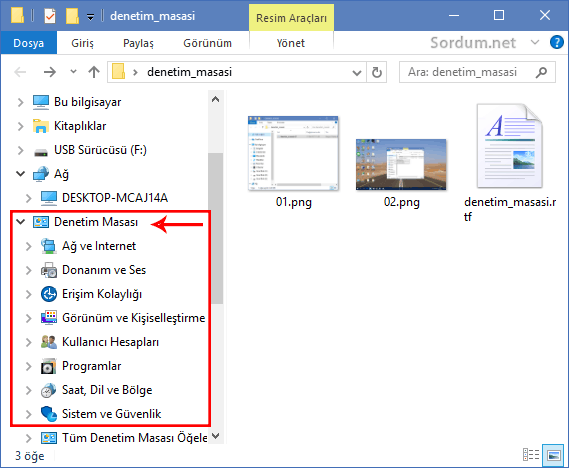Expand the USB Sürücüsü (F:) node
Screen dimensions: 569x468
[x=20, y=150]
